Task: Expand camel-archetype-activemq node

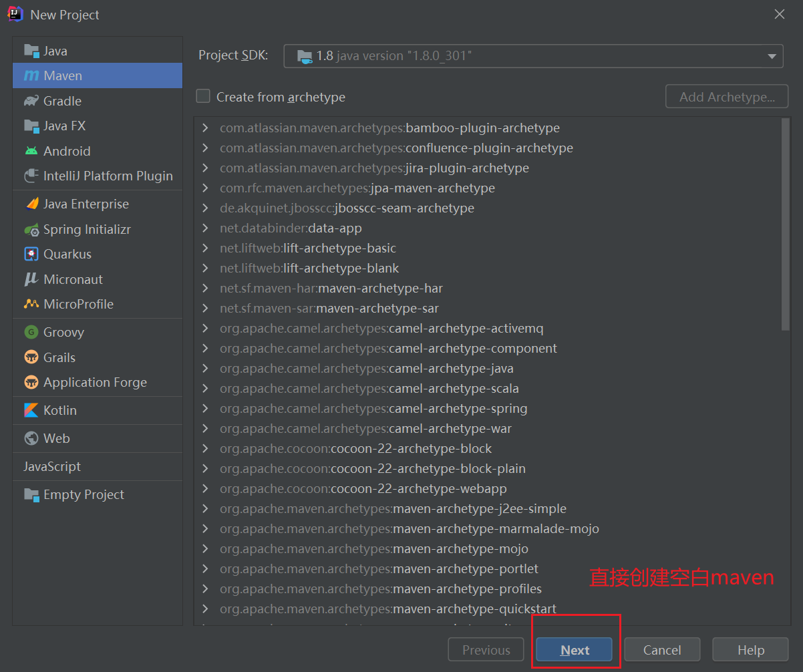Action: 205,328
